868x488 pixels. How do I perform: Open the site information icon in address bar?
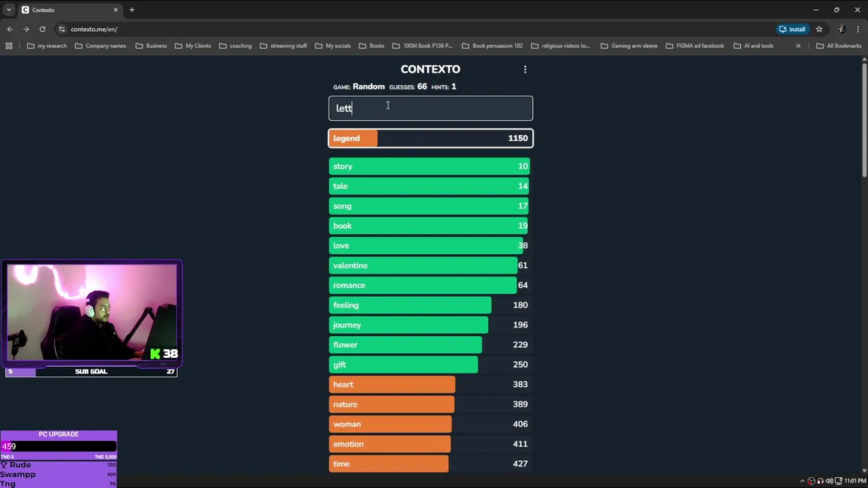pyautogui.click(x=62, y=29)
